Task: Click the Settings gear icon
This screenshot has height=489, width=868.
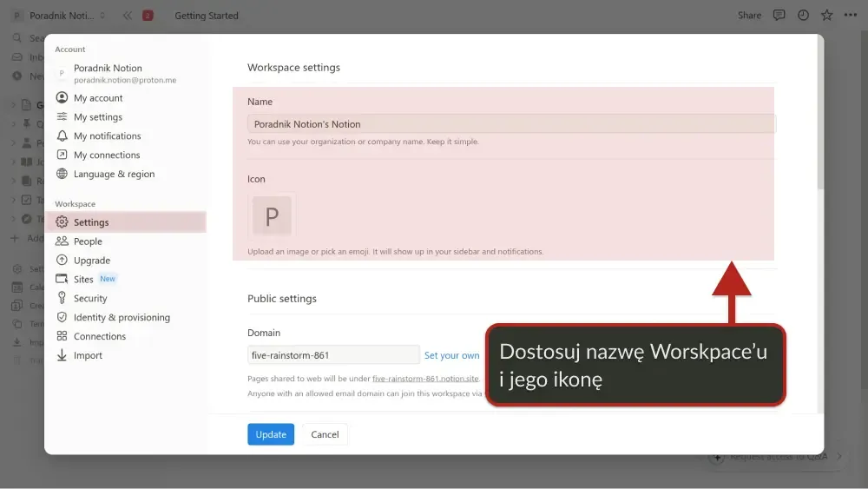Action: (x=62, y=222)
